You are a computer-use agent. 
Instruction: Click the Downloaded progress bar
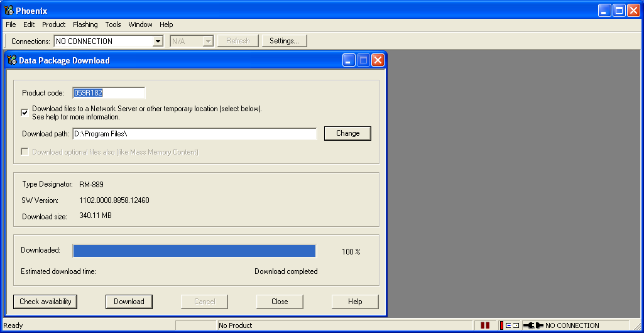[x=194, y=251]
